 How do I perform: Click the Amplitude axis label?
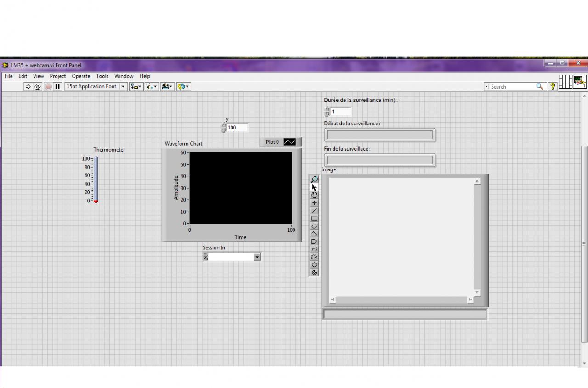(176, 188)
